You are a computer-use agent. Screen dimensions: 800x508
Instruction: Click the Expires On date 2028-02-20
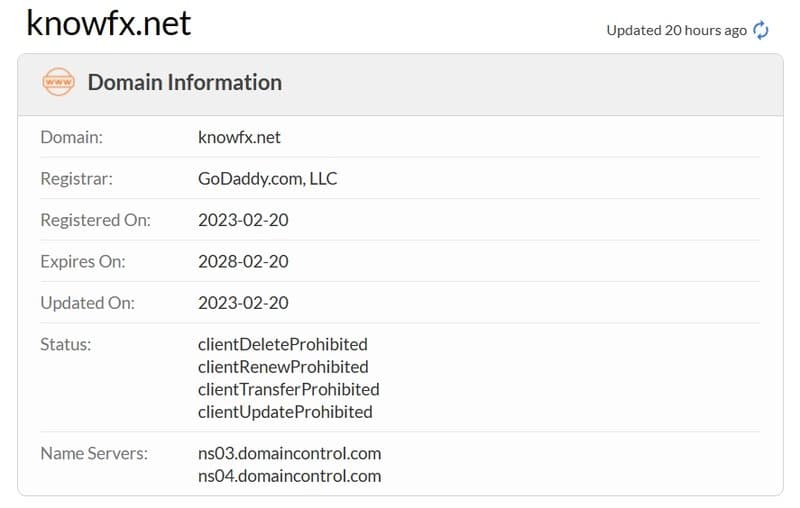coord(243,261)
